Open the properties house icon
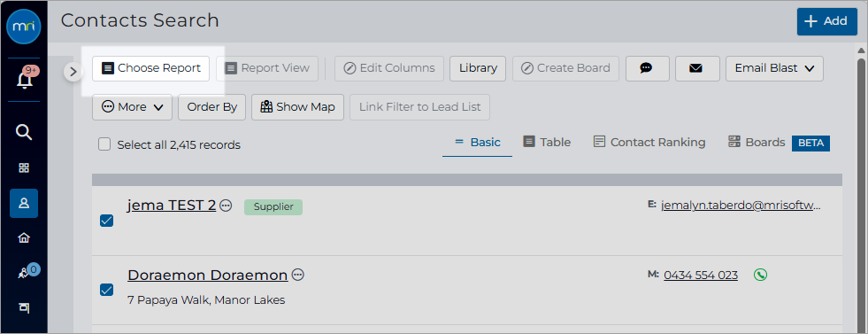 click(x=24, y=238)
